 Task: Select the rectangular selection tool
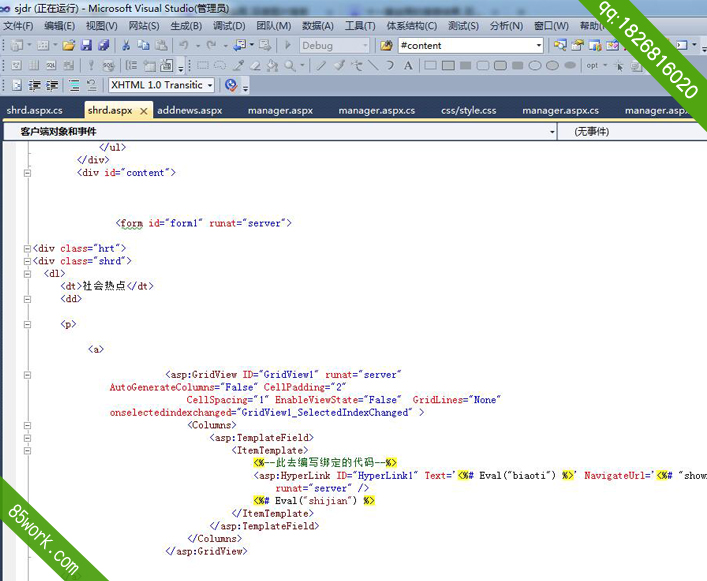203,66
